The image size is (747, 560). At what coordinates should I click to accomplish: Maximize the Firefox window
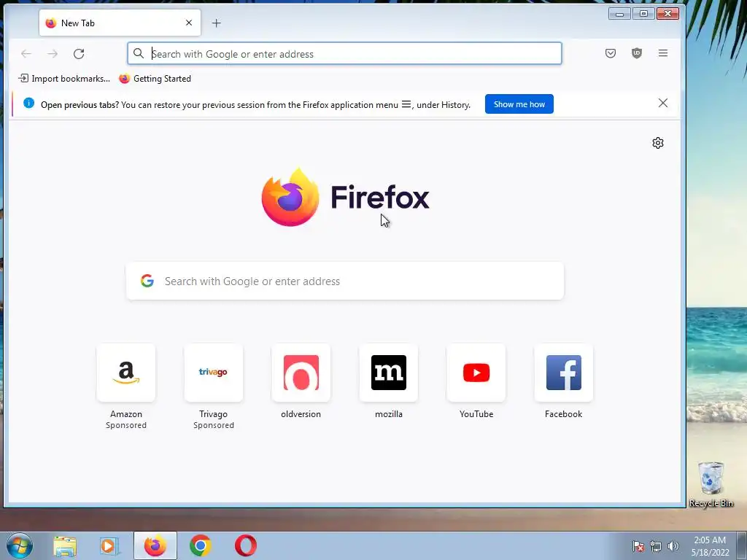pyautogui.click(x=643, y=14)
